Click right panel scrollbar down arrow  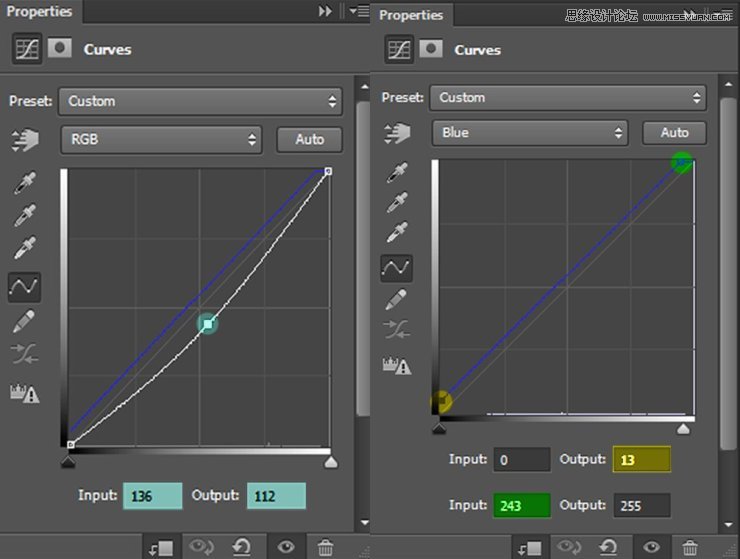point(729,525)
